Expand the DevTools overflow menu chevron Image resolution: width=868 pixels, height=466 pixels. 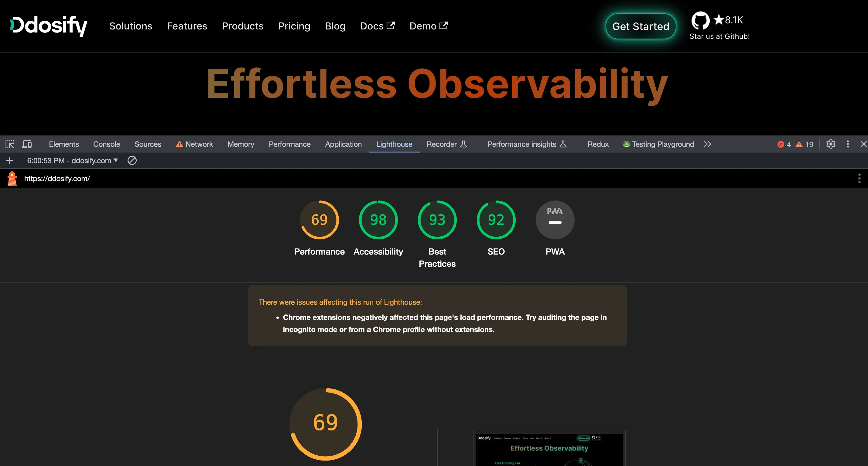click(707, 144)
